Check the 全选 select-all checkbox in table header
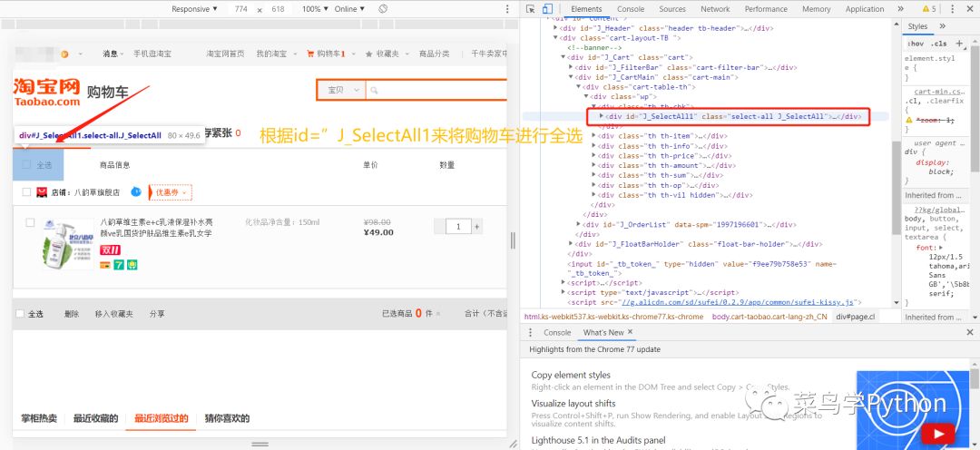 click(27, 165)
